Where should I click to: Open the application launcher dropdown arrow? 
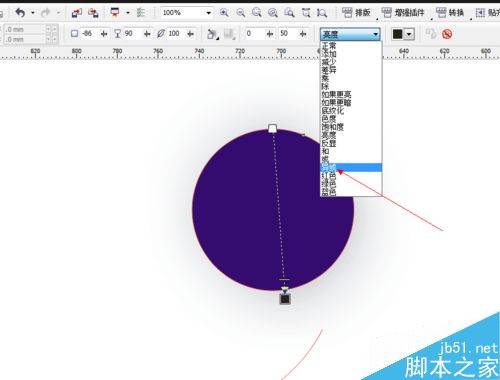128,13
